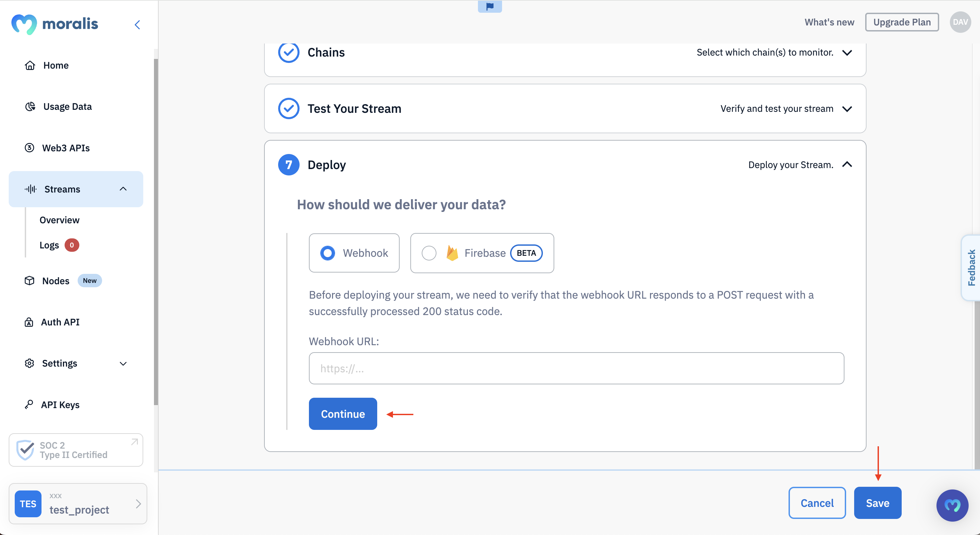
Task: Click the Chains completed checkmark icon
Action: pyautogui.click(x=289, y=53)
